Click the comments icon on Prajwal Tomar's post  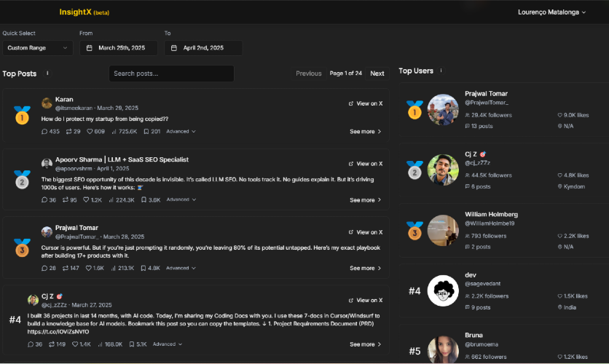pos(44,268)
